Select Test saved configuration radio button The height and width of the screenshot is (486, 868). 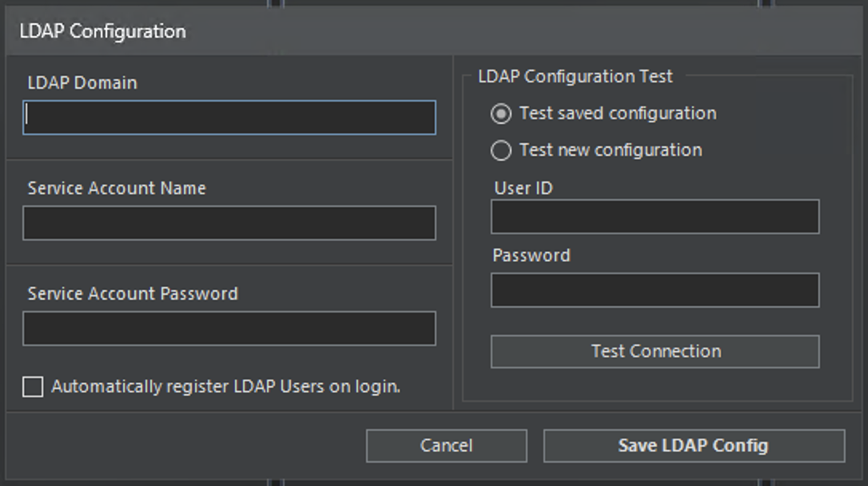pos(501,114)
